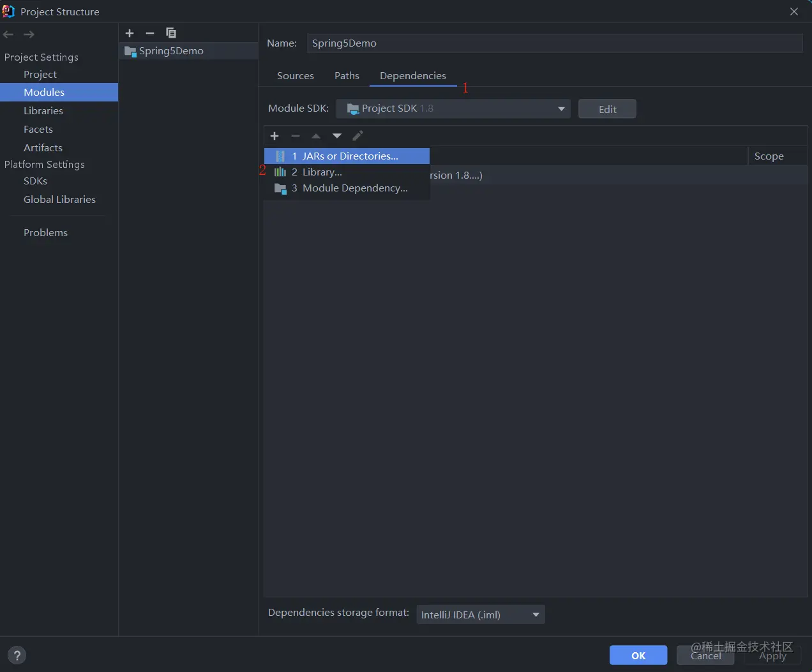Open the Dependencies tab
812x672 pixels.
(413, 75)
